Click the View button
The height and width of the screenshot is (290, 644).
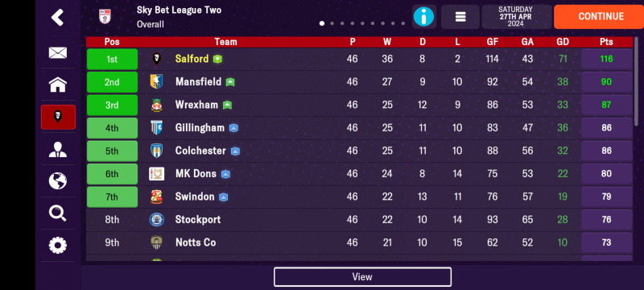pos(362,277)
